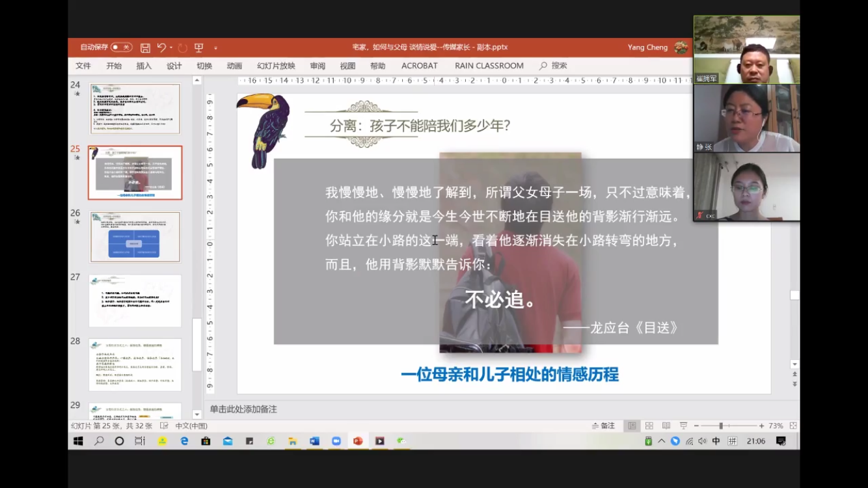Open Zoom app from the taskbar
Viewport: 868px width, 488px height.
[336, 441]
